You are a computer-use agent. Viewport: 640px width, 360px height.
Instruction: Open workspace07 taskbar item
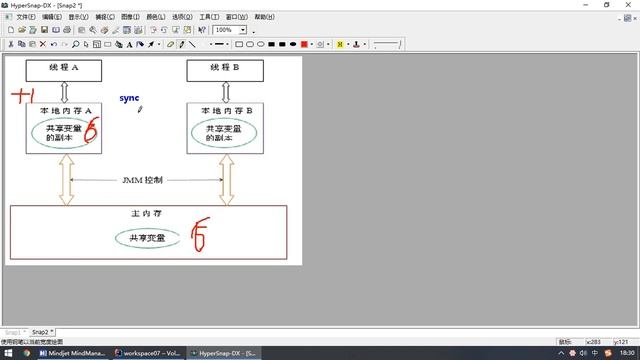tap(148, 353)
